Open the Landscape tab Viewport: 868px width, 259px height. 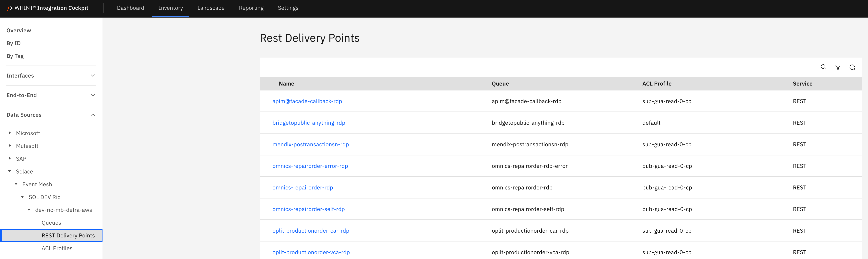pyautogui.click(x=211, y=8)
